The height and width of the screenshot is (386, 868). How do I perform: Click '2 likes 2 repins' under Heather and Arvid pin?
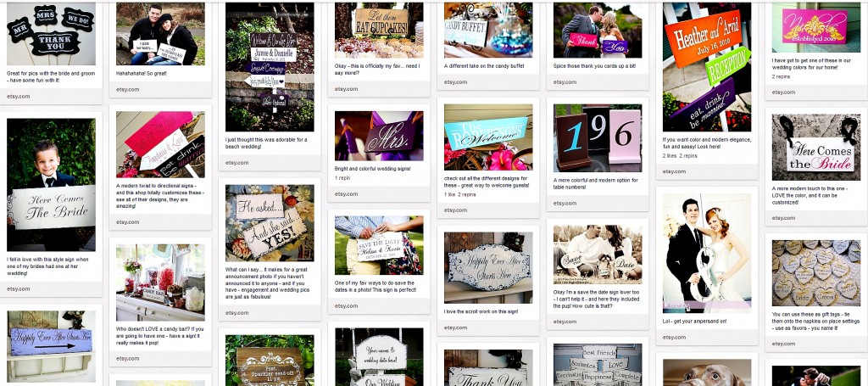[x=680, y=156]
